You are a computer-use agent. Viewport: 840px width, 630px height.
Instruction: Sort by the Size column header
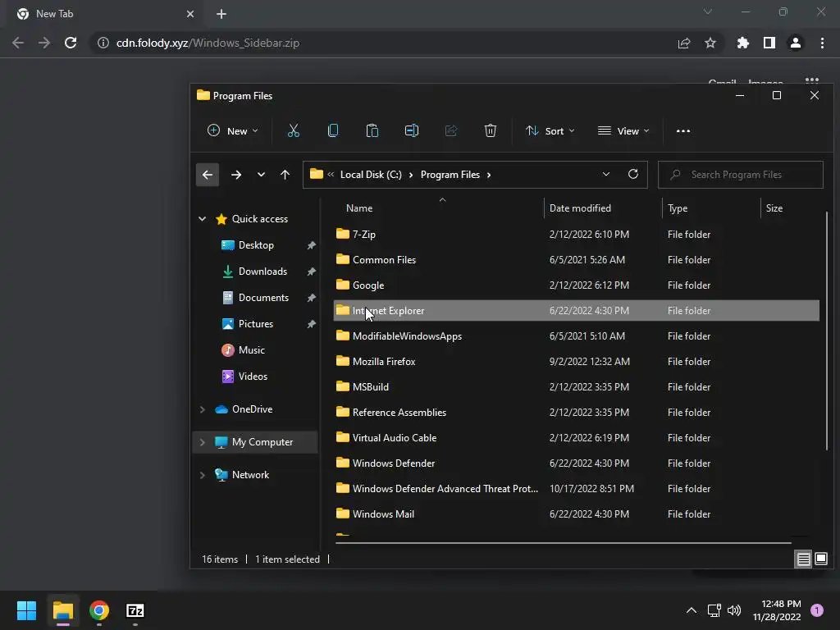pos(774,208)
